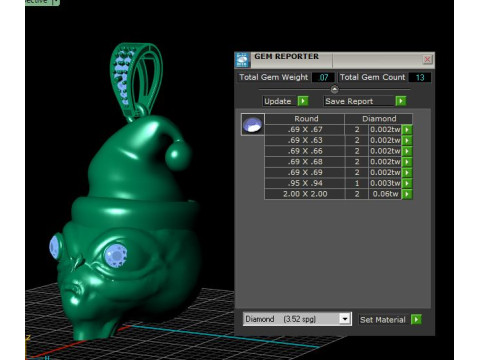Click the Diamond (3.52 spg) combo box
This screenshot has width=480, height=360.
tap(297, 319)
